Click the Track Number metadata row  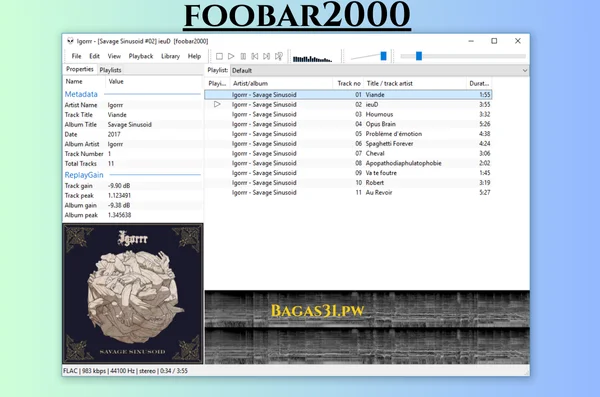[133, 154]
